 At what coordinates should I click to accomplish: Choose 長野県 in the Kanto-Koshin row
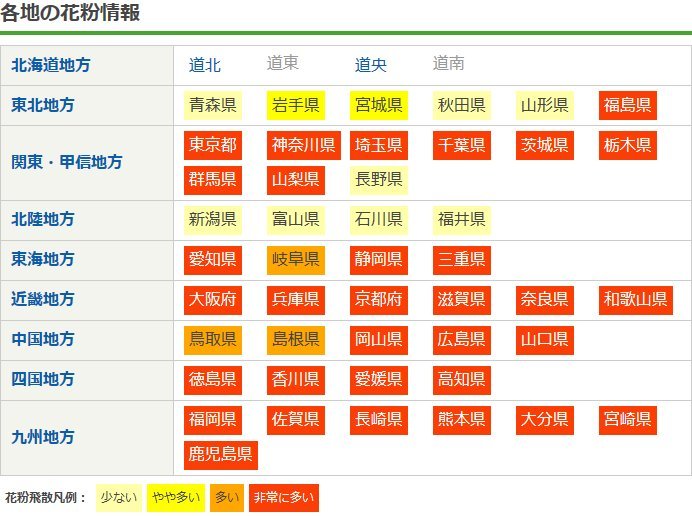pyautogui.click(x=379, y=180)
